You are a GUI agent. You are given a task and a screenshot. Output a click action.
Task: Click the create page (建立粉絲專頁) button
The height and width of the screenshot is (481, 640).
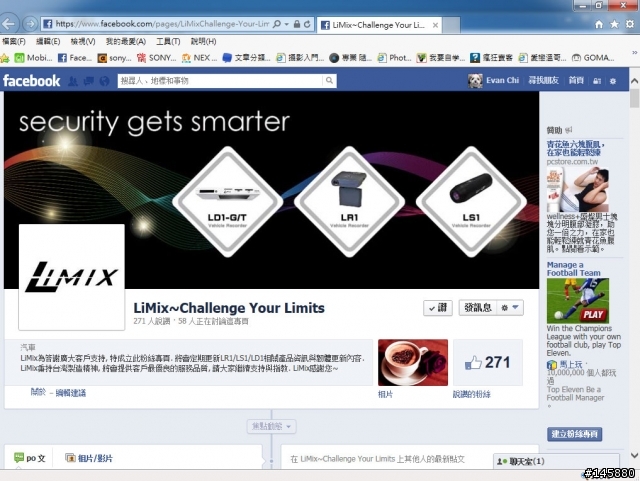click(574, 434)
